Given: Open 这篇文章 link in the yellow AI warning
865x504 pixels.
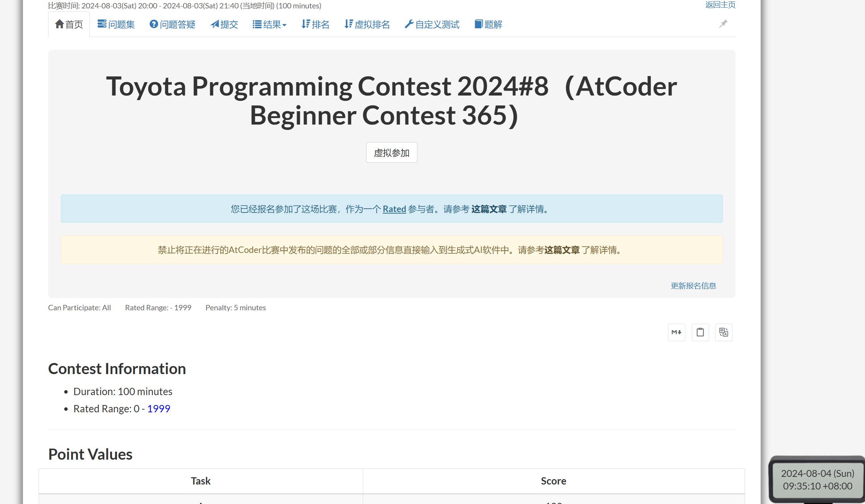Looking at the screenshot, I should point(562,250).
